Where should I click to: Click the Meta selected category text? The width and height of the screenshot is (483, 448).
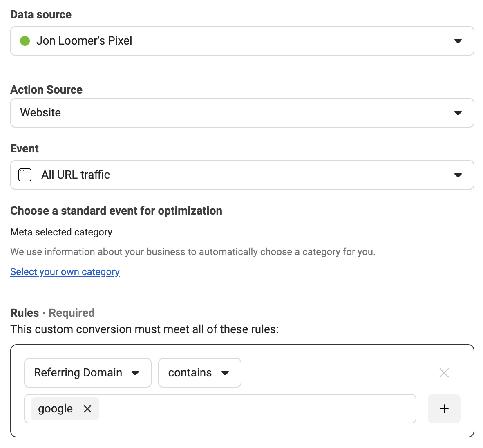[x=61, y=232]
